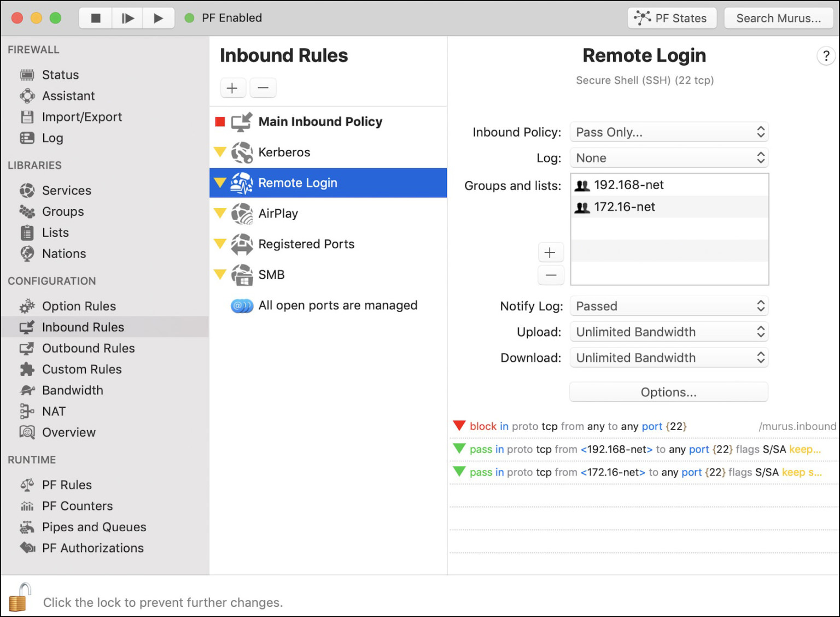
Task: Click the Search Murus field
Action: (779, 18)
